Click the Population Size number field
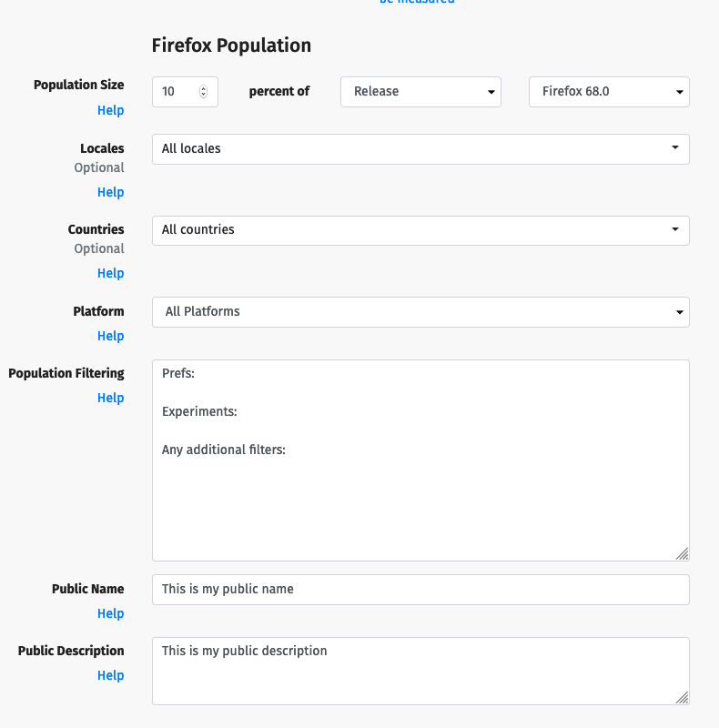The image size is (719, 728). 185,92
